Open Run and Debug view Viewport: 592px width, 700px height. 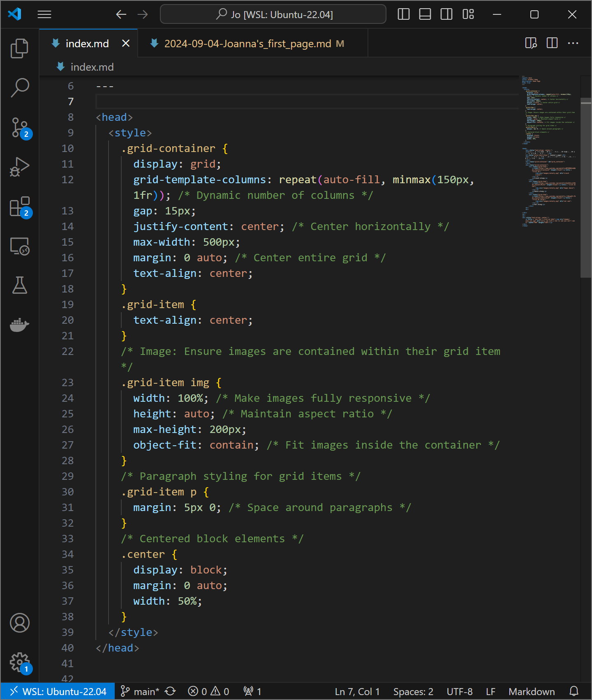click(19, 167)
